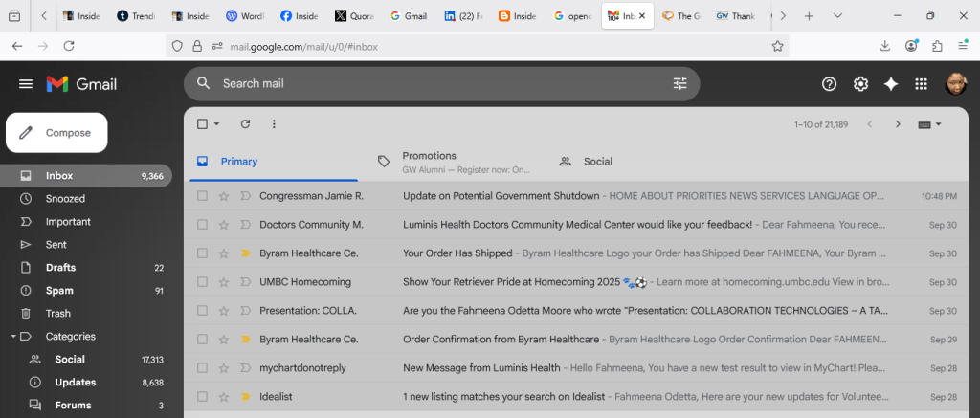Click the Gmail logo
The height and width of the screenshot is (418, 980).
click(x=81, y=84)
